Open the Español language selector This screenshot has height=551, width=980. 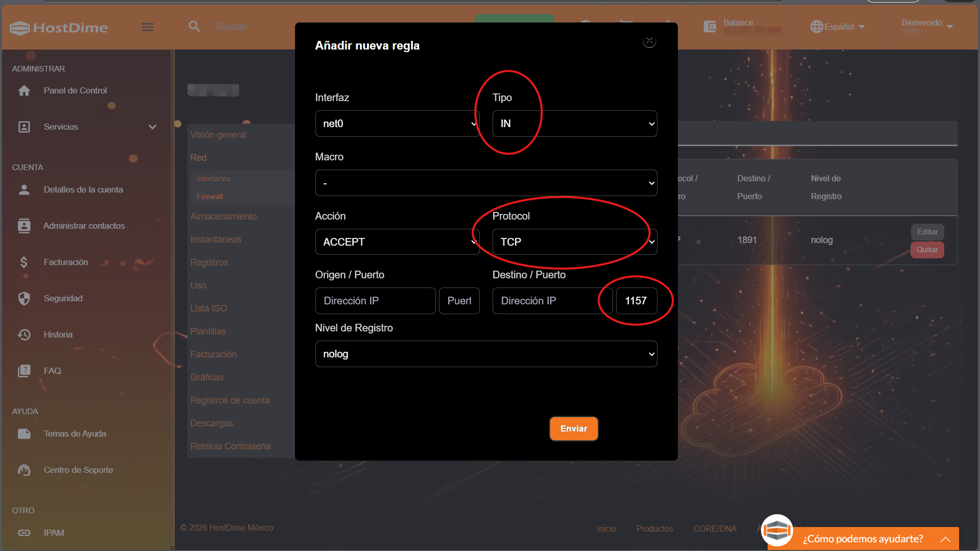pyautogui.click(x=838, y=27)
